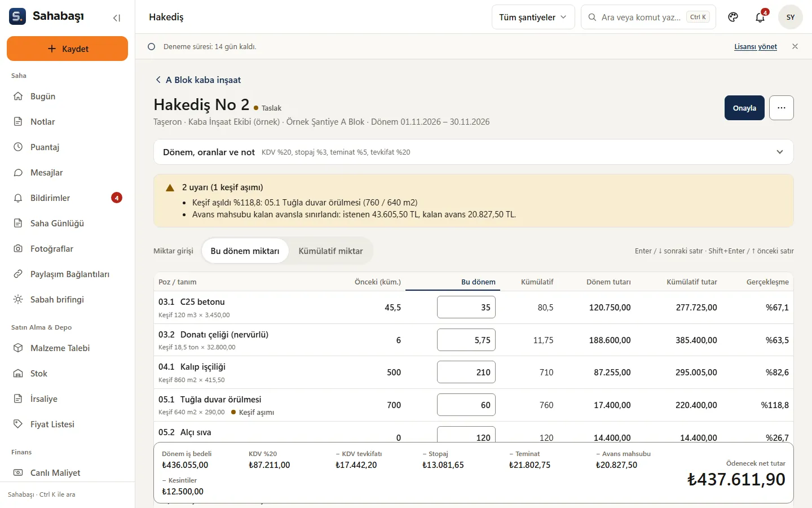The image size is (812, 508).
Task: Dismiss the trial period banner
Action: tap(795, 46)
